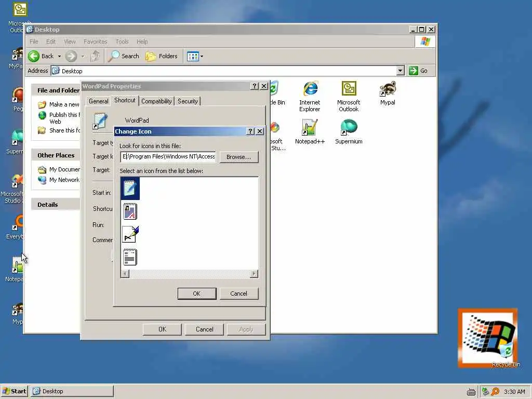Viewport: 532px width, 399px height.
Task: Open the Edit menu
Action: (x=51, y=42)
